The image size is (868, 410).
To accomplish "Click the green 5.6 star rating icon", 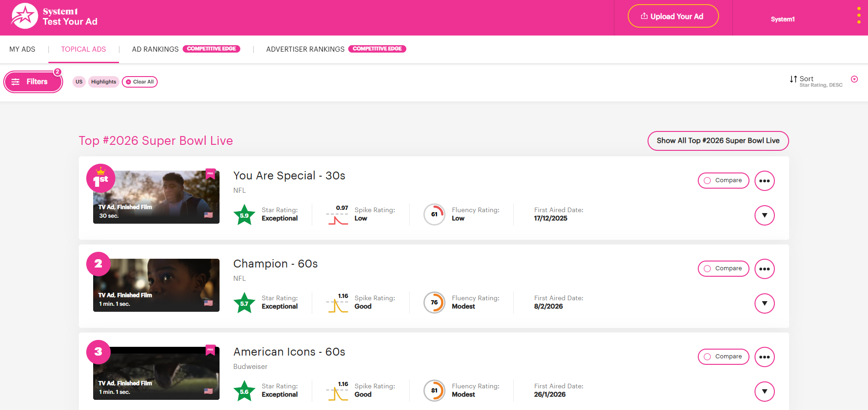I will 244,391.
